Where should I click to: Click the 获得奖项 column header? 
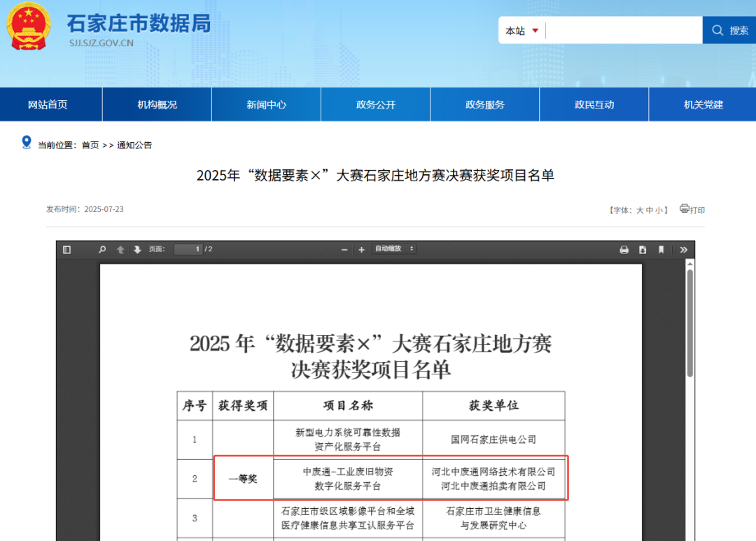(242, 405)
